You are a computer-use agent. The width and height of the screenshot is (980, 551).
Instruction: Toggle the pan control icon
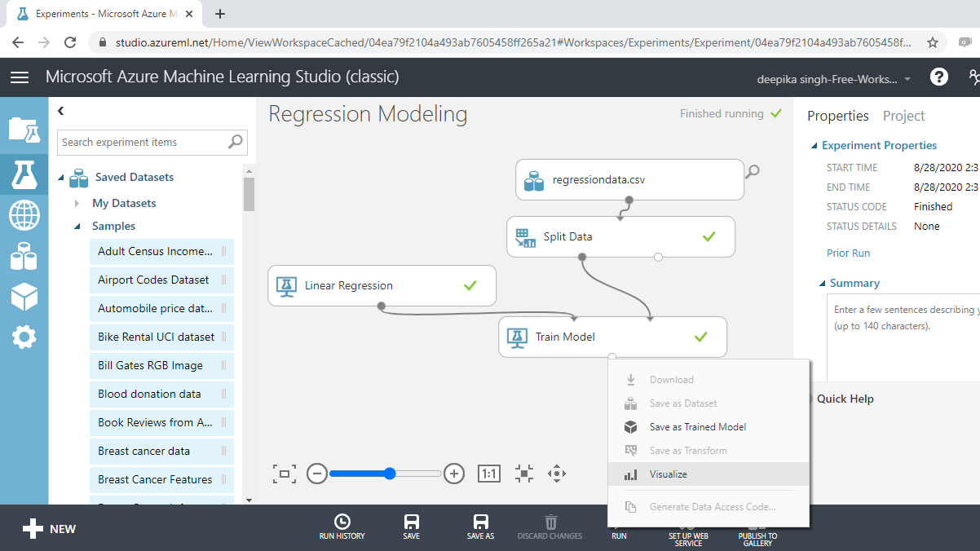(557, 474)
